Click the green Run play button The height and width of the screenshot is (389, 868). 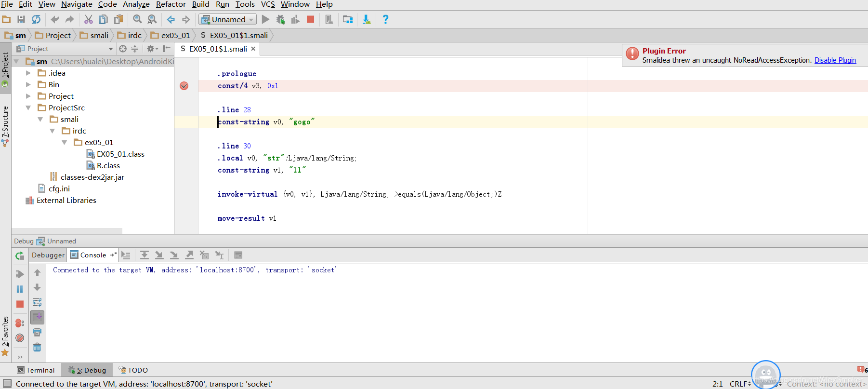tap(265, 19)
